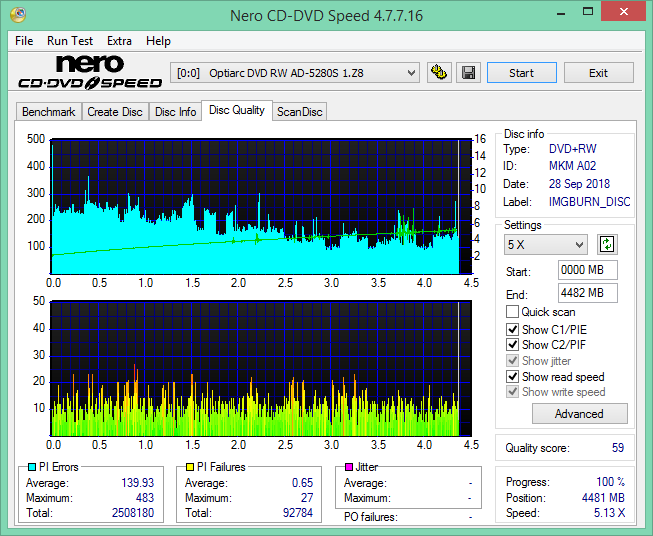Viewport: 653px width, 536px height.
Task: Click the PI Failures graph area
Action: click(x=261, y=368)
